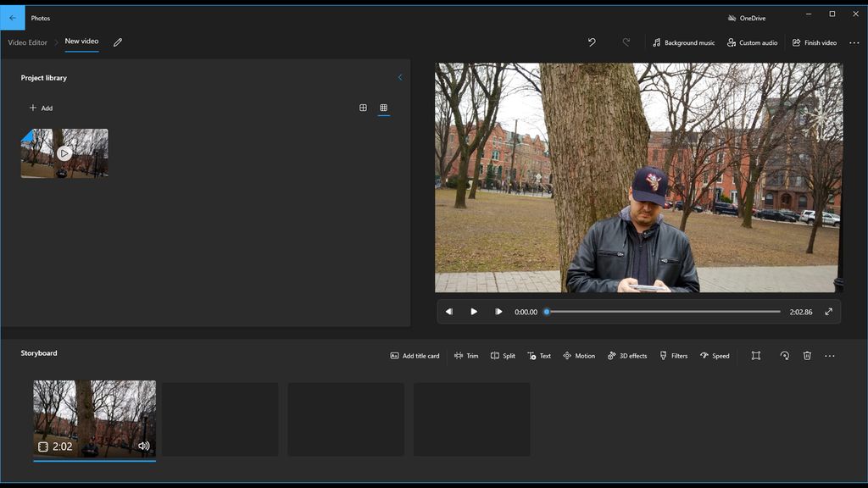Collapse the Project library panel
The image size is (868, 488).
pyautogui.click(x=400, y=76)
